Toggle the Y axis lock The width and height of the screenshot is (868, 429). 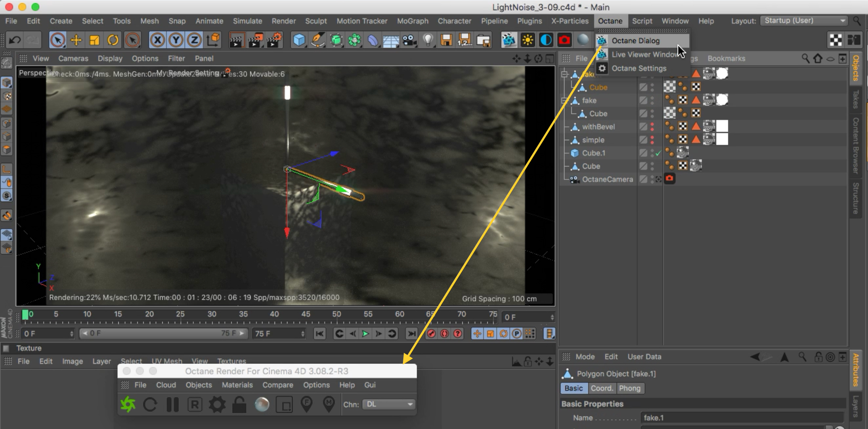[176, 40]
